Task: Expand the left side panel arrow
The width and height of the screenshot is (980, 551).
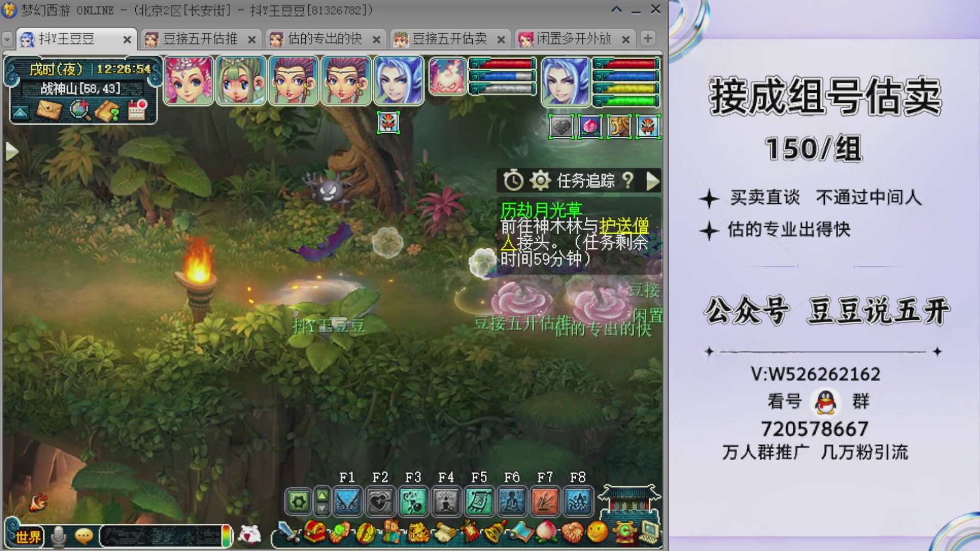Action: (12, 152)
